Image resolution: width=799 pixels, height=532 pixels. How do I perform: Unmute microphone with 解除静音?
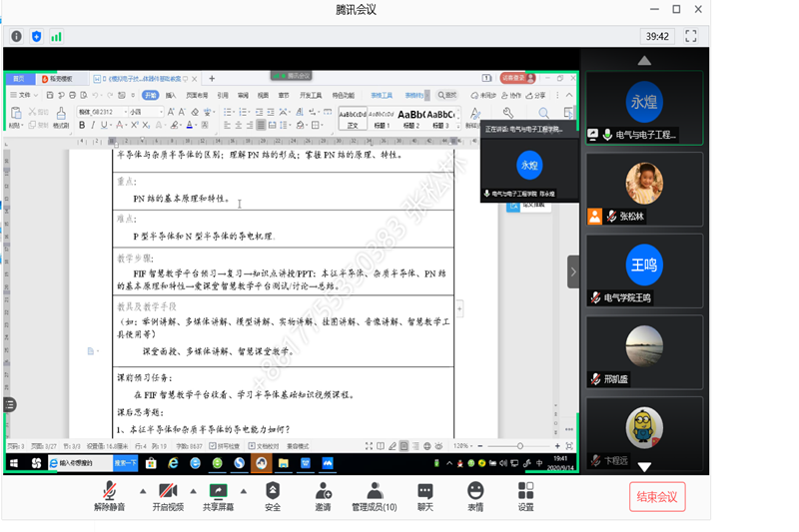pos(110,496)
